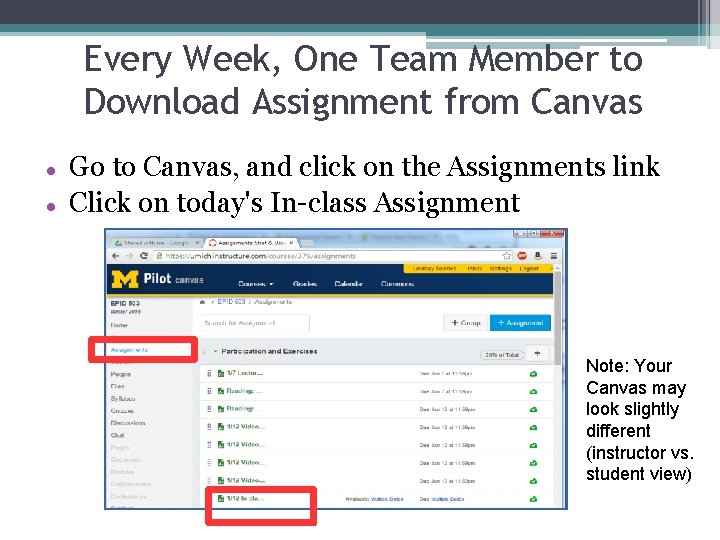Open Settings in the yellow user bar
The height and width of the screenshot is (540, 720).
coord(501,268)
